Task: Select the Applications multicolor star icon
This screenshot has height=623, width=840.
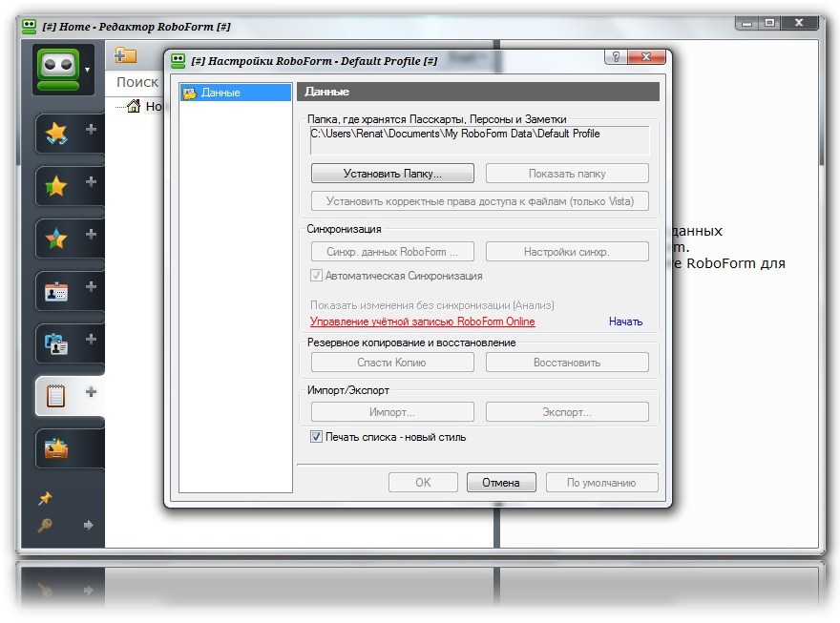Action: tap(56, 239)
